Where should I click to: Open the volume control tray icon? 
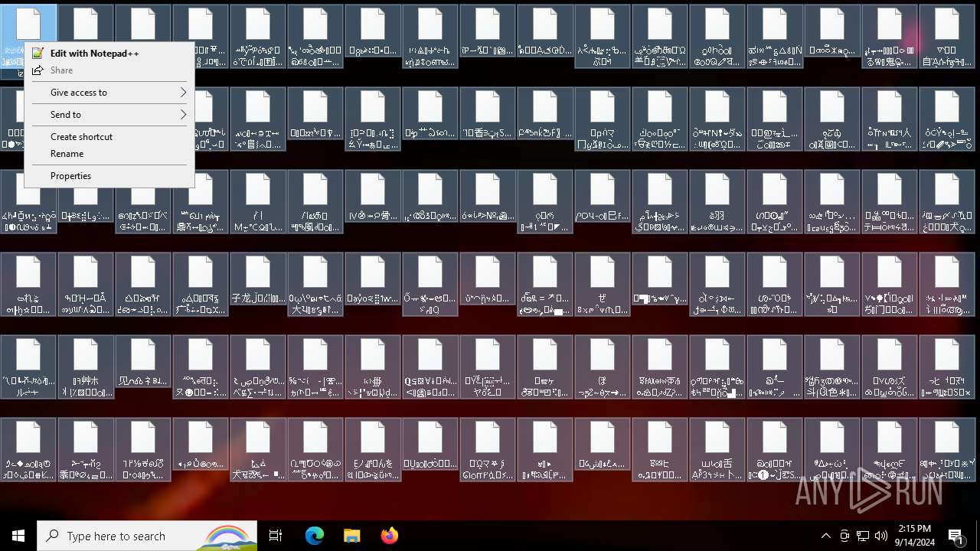click(881, 536)
